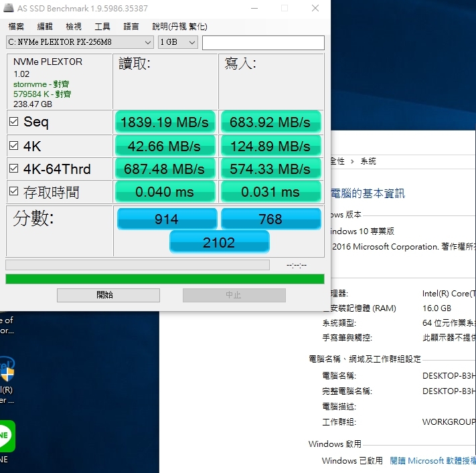
Task: Click the 238.47 GB capacity text
Action: click(33, 104)
